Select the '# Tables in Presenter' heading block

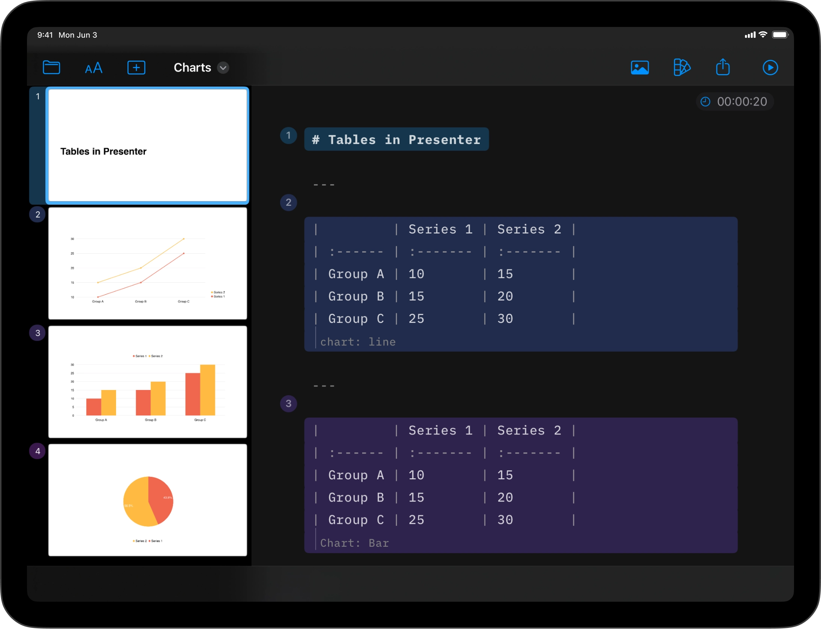coord(396,139)
